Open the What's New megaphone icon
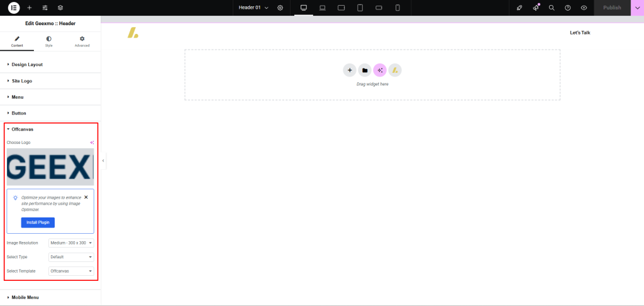 coord(536,8)
